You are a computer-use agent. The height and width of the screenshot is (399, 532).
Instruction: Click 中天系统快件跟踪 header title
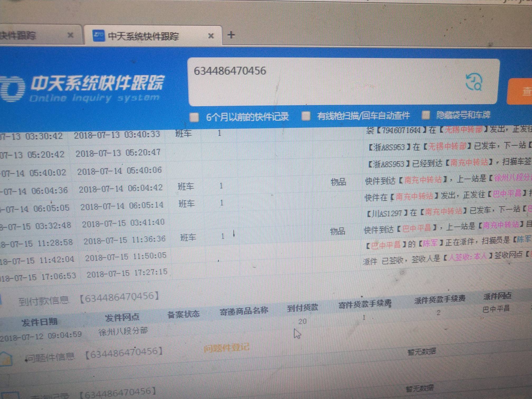point(97,83)
